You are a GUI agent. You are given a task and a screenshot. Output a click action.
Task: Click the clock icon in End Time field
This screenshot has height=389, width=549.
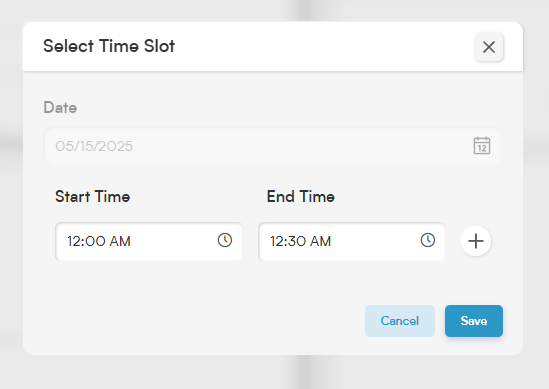pyautogui.click(x=428, y=241)
